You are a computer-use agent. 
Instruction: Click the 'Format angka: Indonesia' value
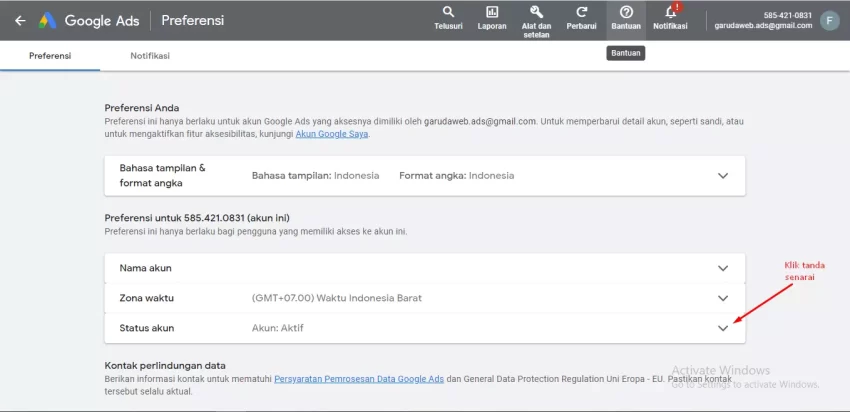456,176
